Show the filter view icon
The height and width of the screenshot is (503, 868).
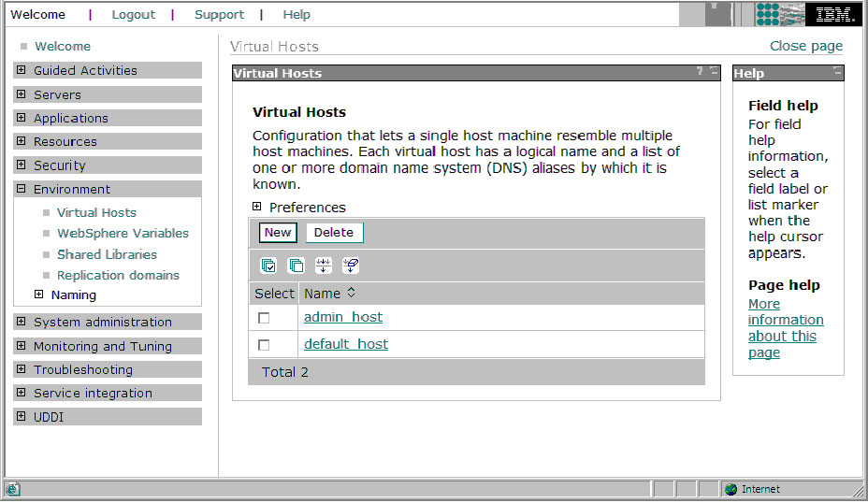(324, 266)
